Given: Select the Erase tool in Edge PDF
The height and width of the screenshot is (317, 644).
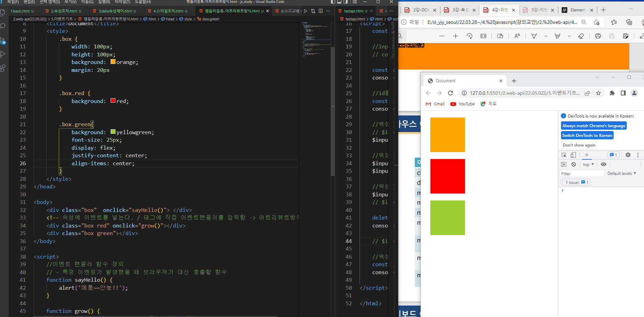Looking at the screenshot, I should [581, 36].
